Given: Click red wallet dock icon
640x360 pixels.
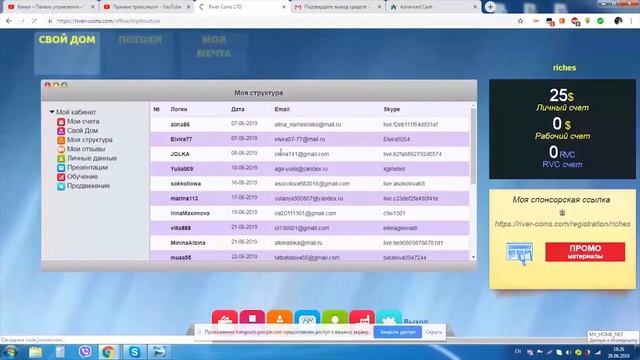Looking at the screenshot, I should click(224, 318).
